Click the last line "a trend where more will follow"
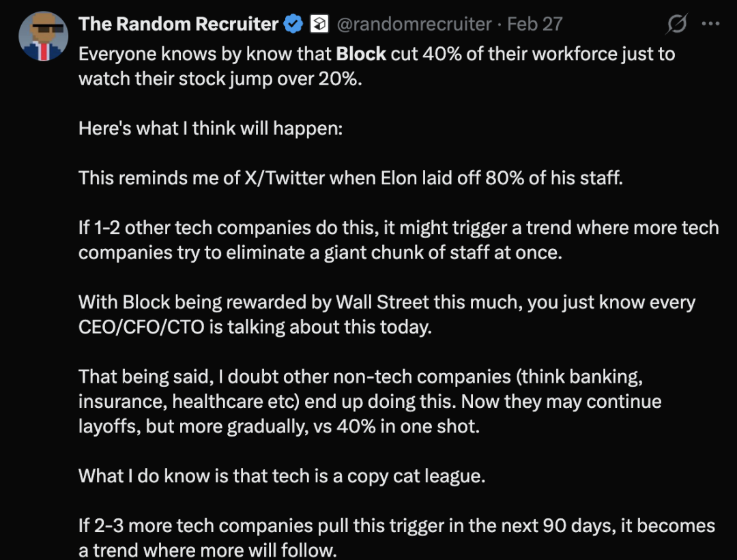This screenshot has width=737, height=560. point(207,550)
